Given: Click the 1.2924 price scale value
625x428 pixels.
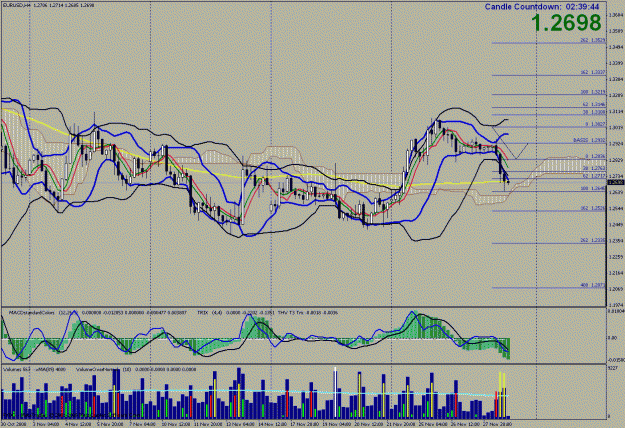Looking at the screenshot, I should (x=616, y=143).
